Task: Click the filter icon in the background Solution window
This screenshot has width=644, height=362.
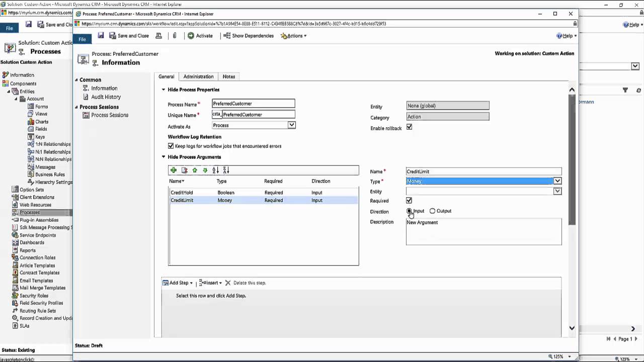Action: [x=625, y=90]
